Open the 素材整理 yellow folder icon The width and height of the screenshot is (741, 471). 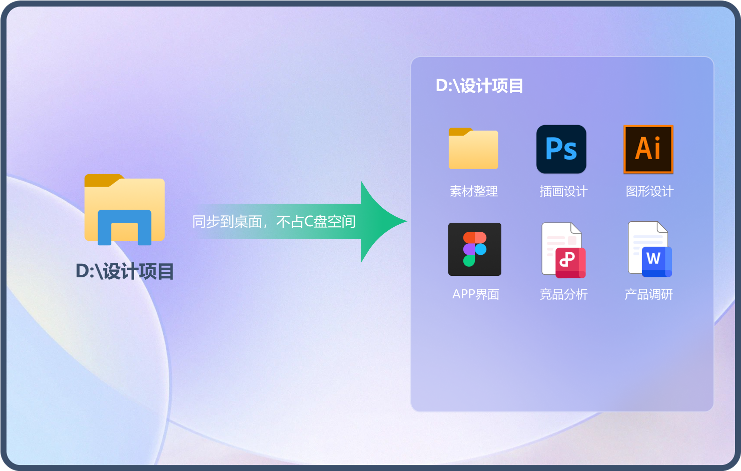click(x=473, y=149)
